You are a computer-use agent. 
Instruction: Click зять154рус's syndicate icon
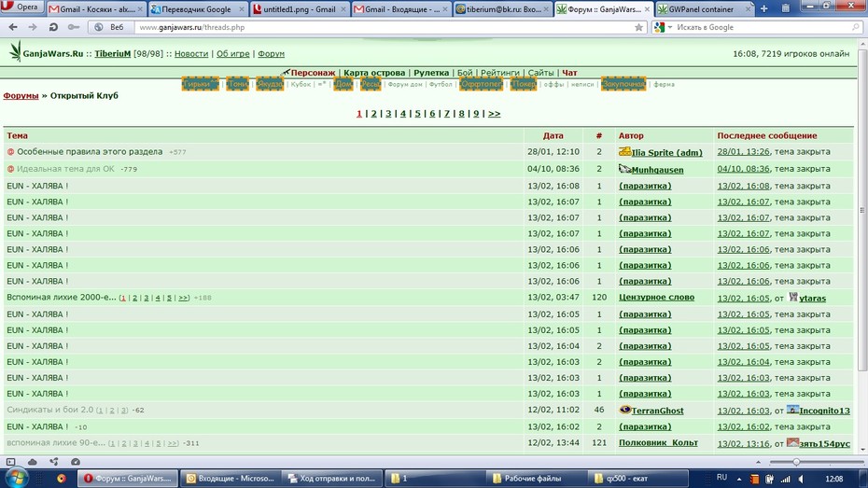pos(792,442)
